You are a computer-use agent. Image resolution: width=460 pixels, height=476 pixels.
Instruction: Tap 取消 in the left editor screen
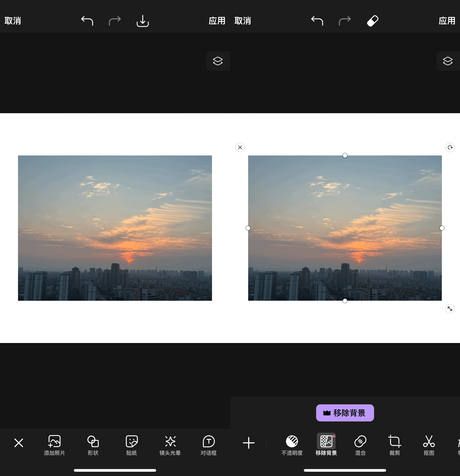[13, 21]
